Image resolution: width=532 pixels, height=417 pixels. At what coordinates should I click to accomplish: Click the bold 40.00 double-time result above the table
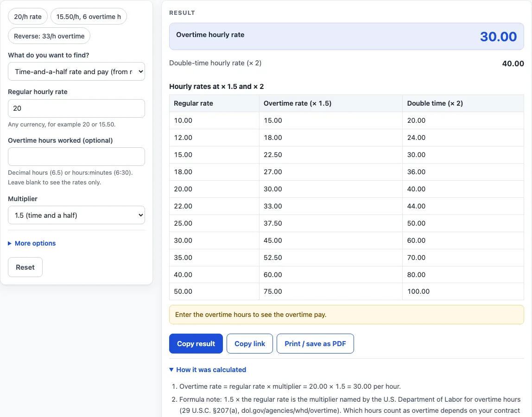pos(513,63)
